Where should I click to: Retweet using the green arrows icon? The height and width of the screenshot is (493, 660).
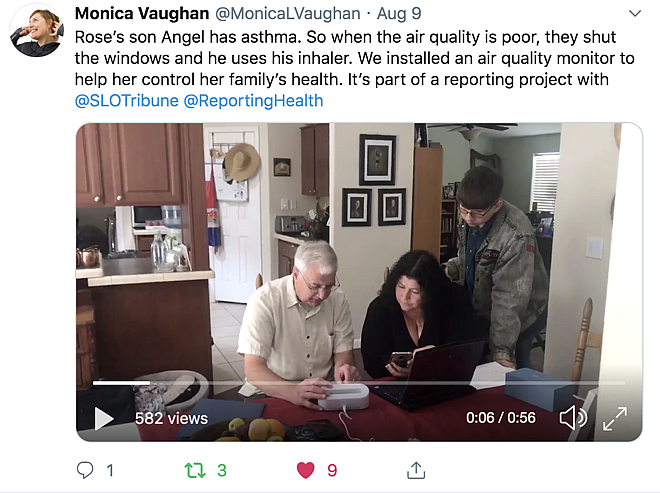coord(195,470)
